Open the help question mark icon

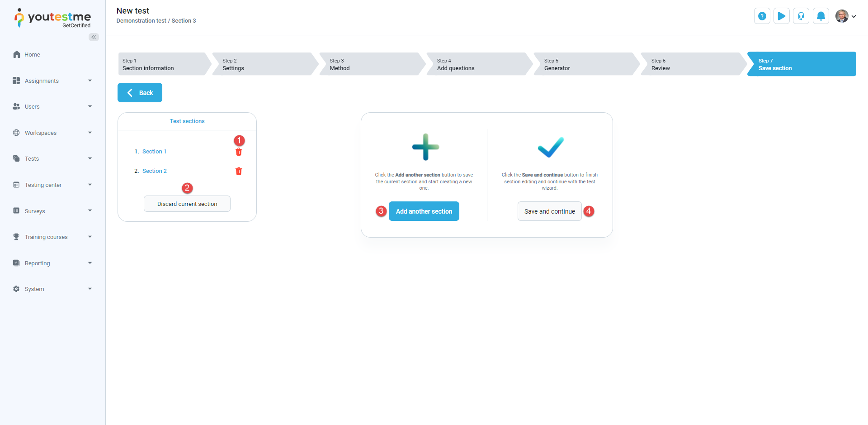(762, 16)
